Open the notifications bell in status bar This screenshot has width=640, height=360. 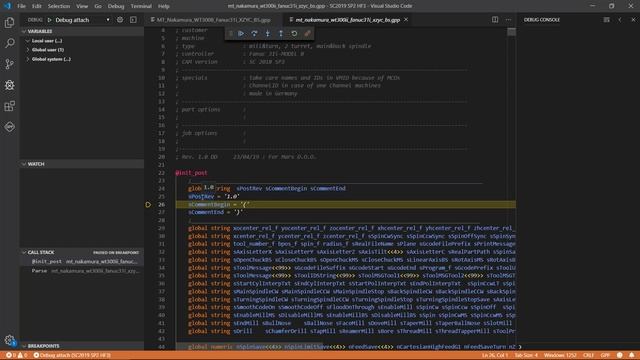632,355
